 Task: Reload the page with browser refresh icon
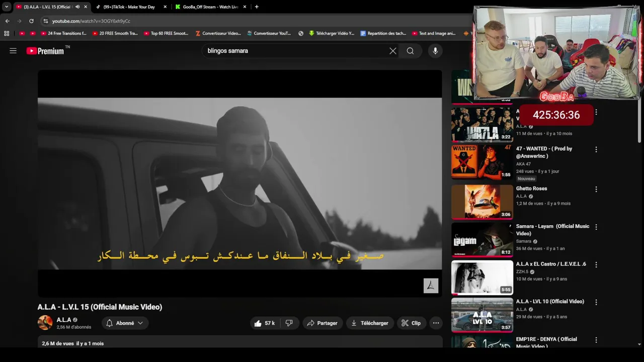[x=31, y=21]
